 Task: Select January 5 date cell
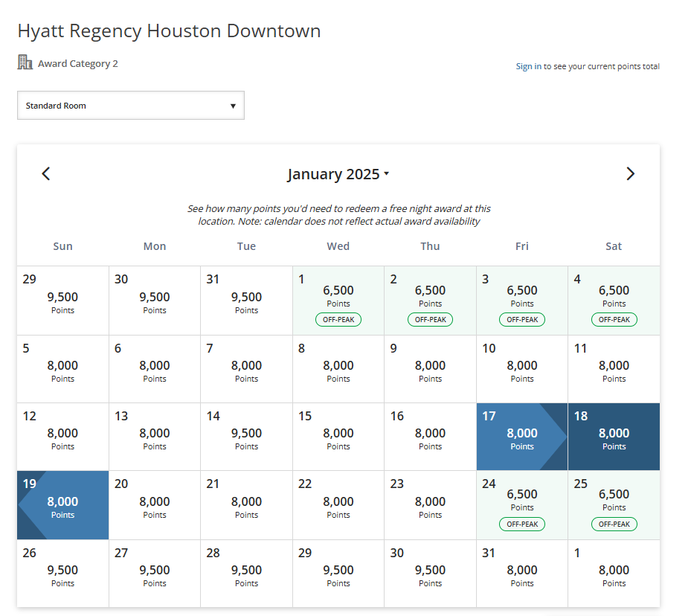[x=63, y=369]
